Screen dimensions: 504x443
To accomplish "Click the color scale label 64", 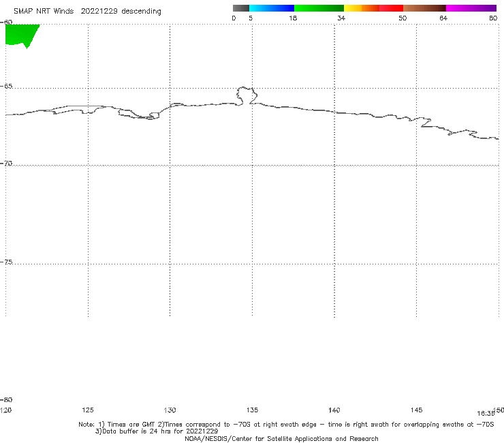I will tap(443, 18).
